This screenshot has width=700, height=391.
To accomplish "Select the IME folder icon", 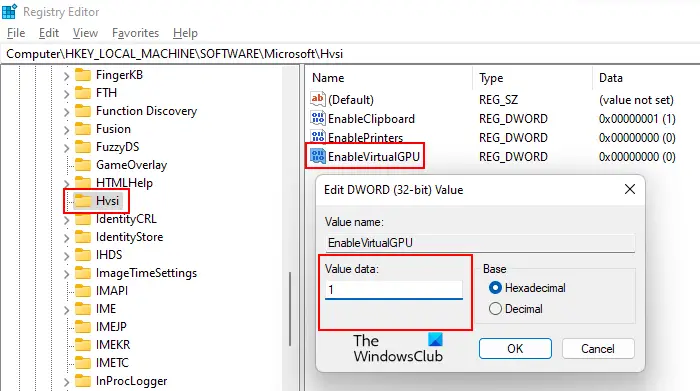I will coord(83,308).
